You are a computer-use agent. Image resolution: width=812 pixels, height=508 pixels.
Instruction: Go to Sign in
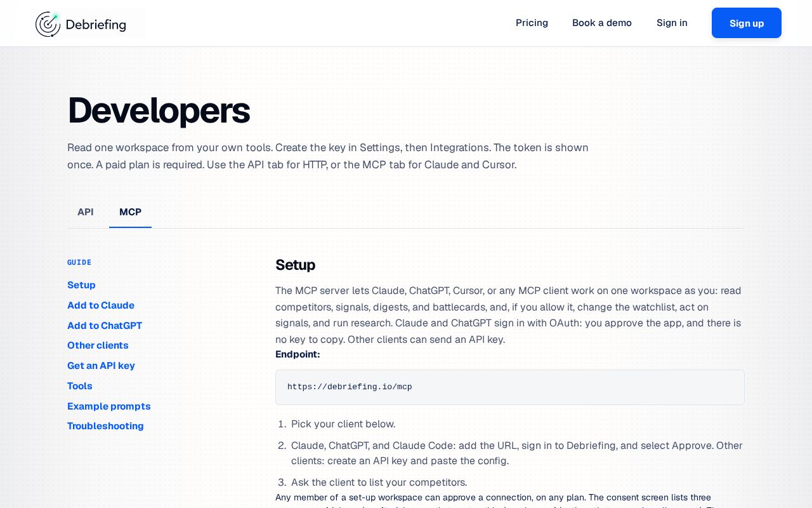click(x=672, y=23)
